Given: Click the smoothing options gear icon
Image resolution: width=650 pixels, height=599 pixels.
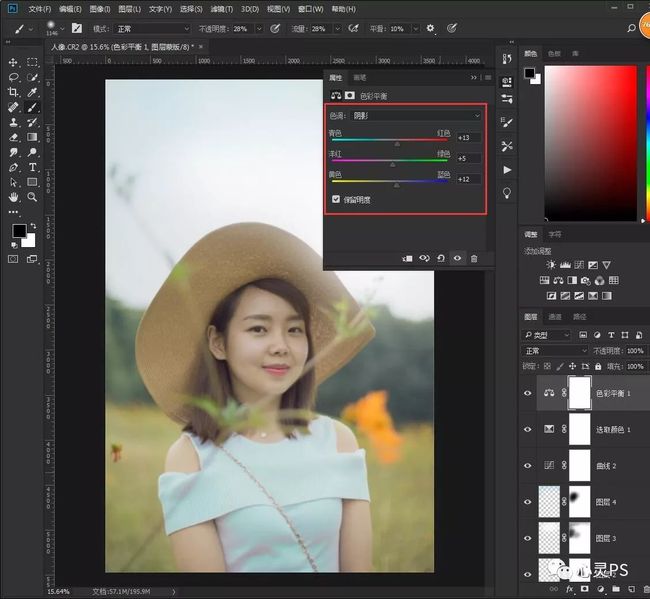Looking at the screenshot, I should click(430, 28).
